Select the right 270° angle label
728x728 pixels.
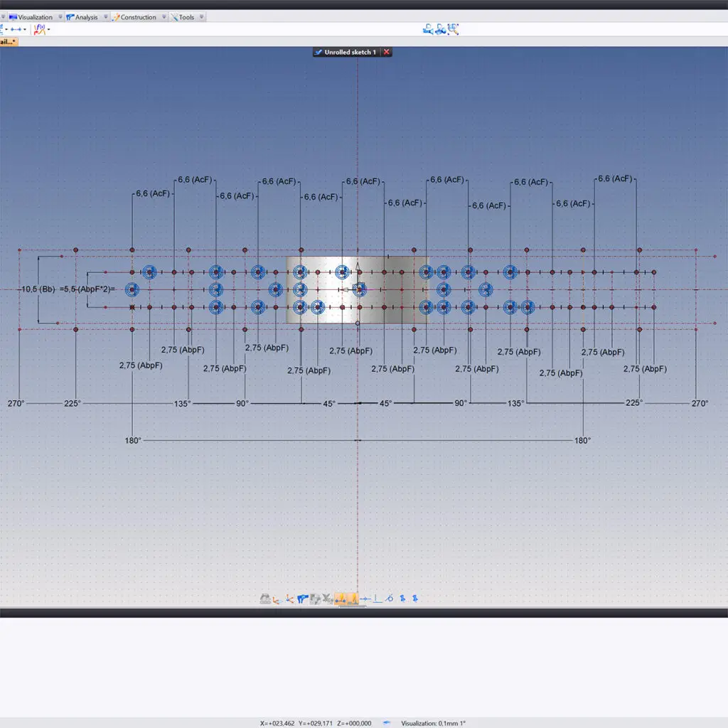pyautogui.click(x=700, y=403)
